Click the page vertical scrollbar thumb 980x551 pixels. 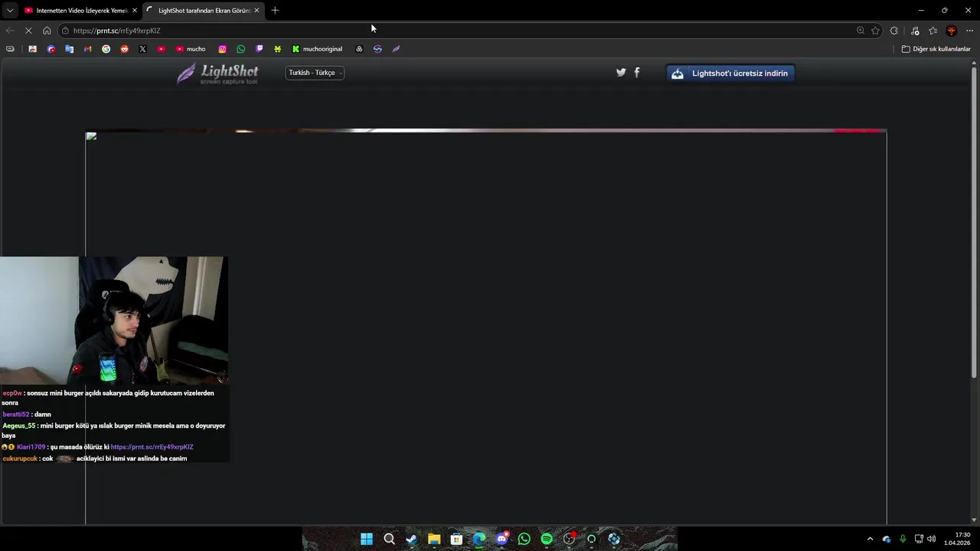point(974,222)
